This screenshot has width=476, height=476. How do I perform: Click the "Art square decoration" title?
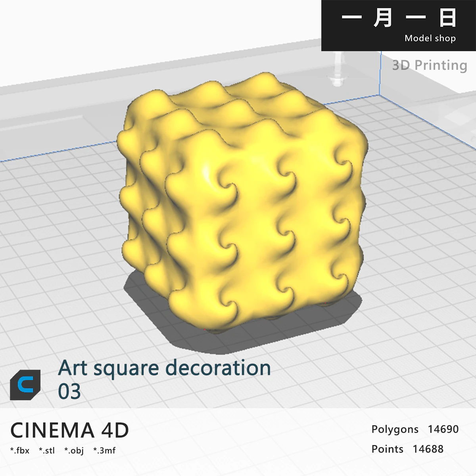pyautogui.click(x=164, y=368)
